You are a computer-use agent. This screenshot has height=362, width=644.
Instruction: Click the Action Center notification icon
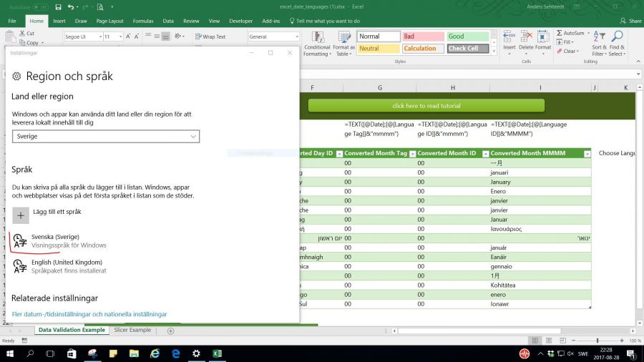(x=631, y=353)
